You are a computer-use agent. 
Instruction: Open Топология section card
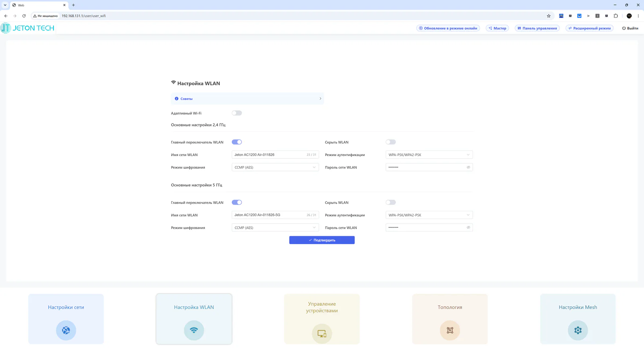coord(450,319)
